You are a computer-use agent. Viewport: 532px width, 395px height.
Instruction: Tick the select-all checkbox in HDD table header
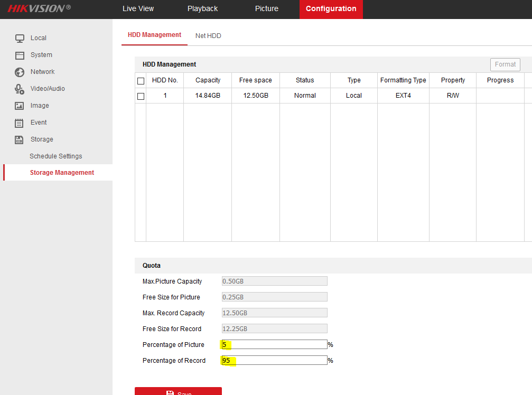[x=141, y=81]
